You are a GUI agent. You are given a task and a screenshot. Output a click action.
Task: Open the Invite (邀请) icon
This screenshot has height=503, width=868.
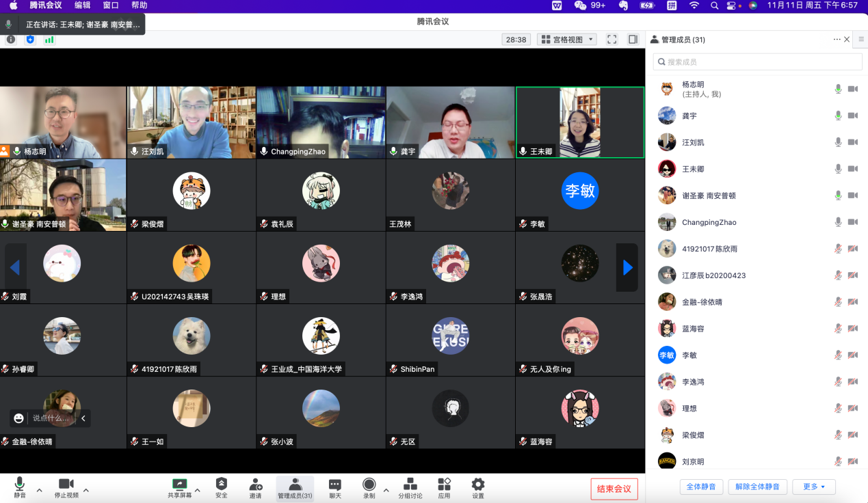[255, 487]
